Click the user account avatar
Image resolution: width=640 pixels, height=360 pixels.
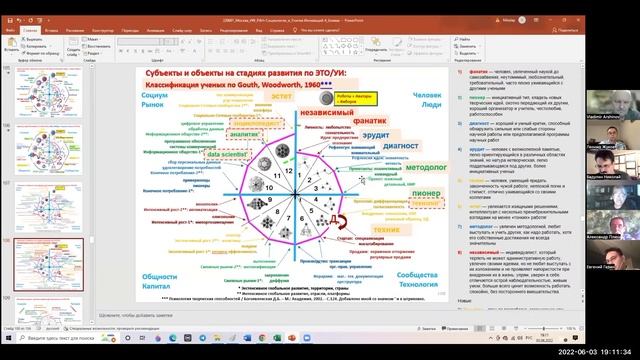click(522, 20)
